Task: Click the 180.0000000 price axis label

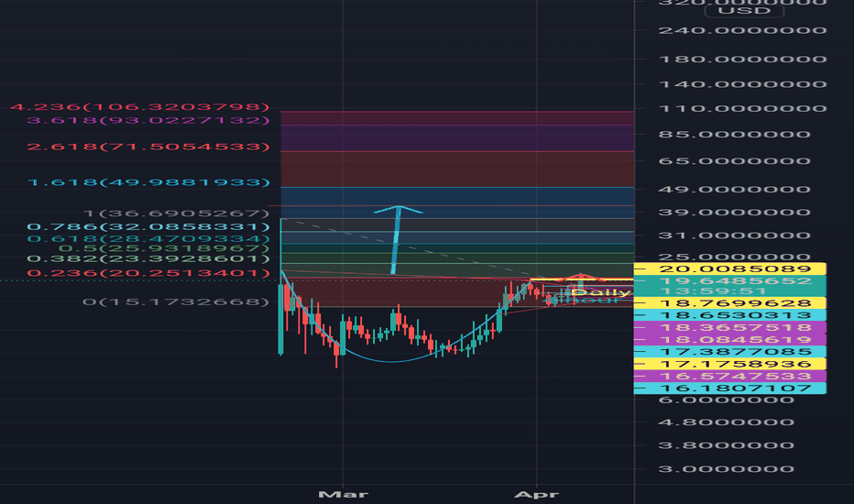Action: 743,60
